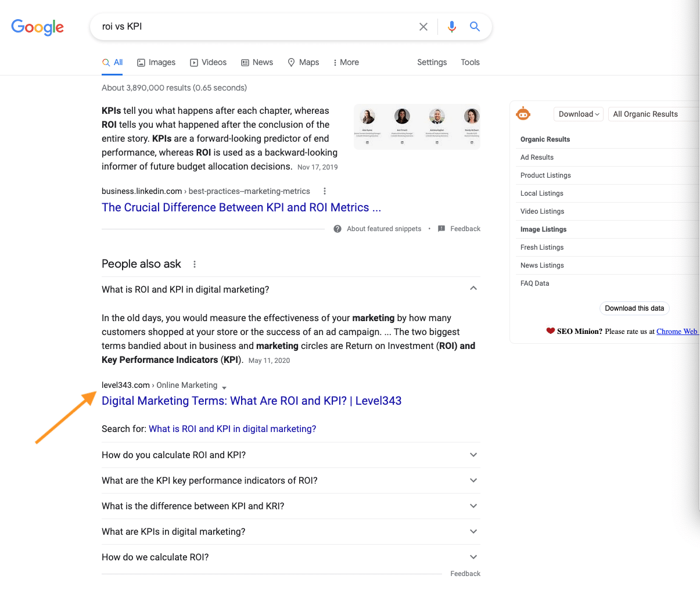Open the featured snippet profile images thumbnail
Viewport: 700px width, 601px height.
[x=417, y=127]
